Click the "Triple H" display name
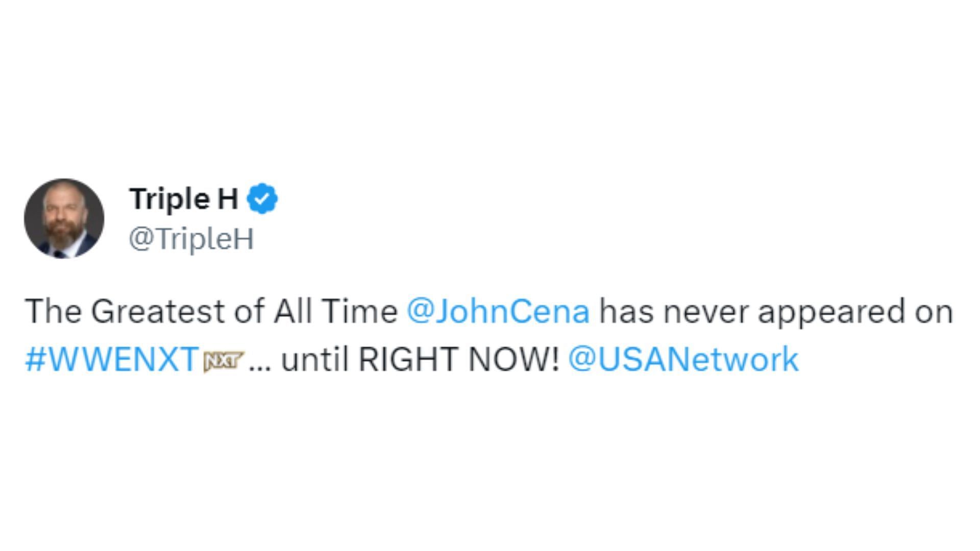 coord(184,198)
